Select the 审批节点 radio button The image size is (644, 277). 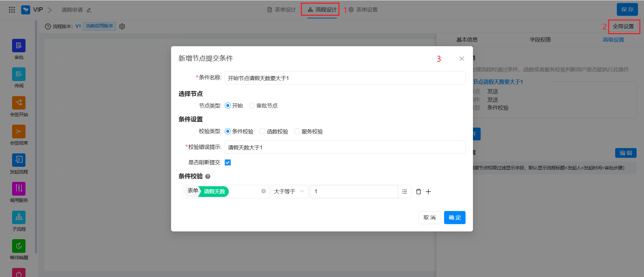252,106
